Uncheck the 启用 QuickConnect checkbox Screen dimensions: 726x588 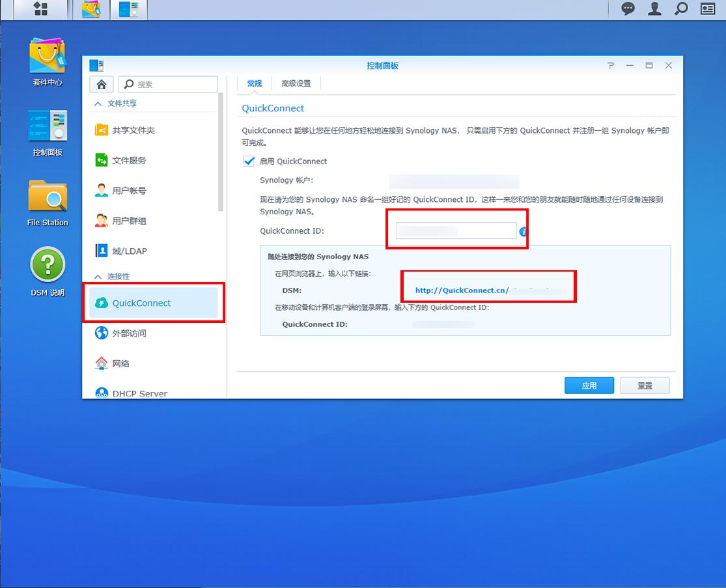[x=249, y=161]
